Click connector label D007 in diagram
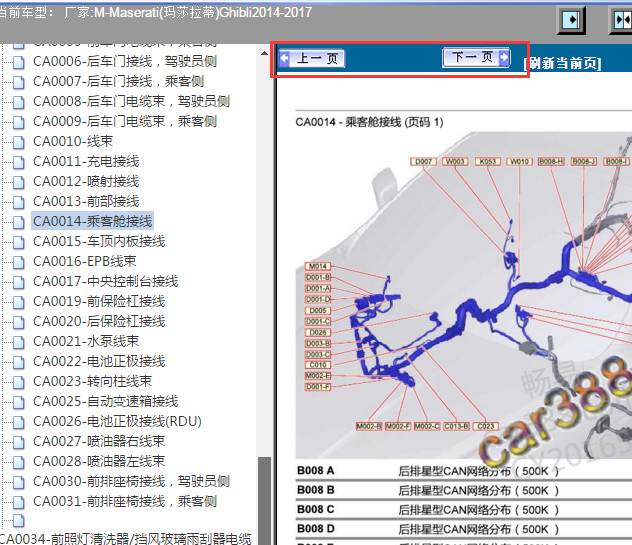This screenshot has height=545, width=632. 423,162
